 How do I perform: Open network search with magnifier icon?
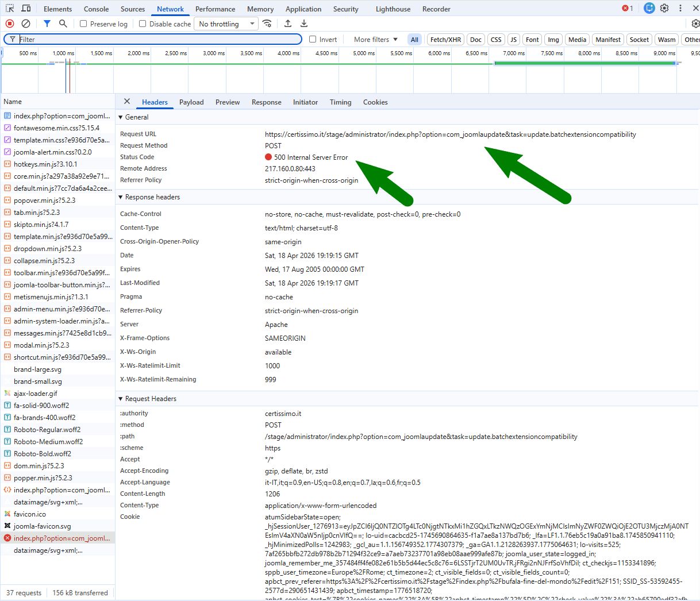pyautogui.click(x=63, y=24)
